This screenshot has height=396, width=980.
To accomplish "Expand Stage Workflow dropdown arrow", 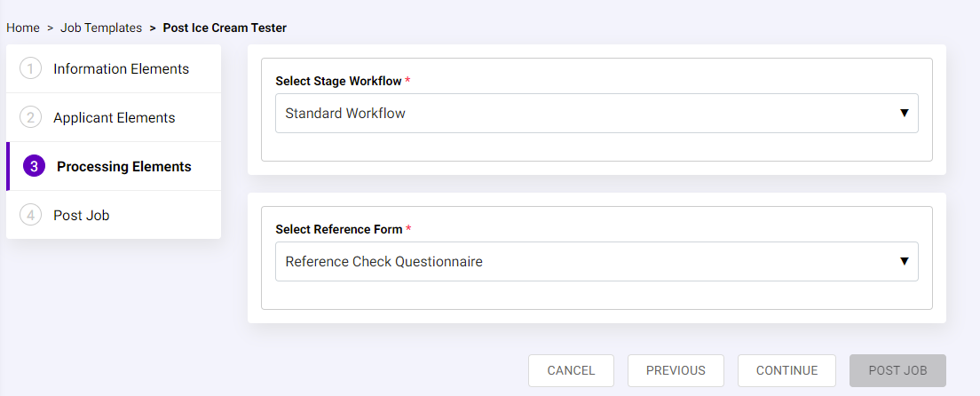I will (x=904, y=114).
